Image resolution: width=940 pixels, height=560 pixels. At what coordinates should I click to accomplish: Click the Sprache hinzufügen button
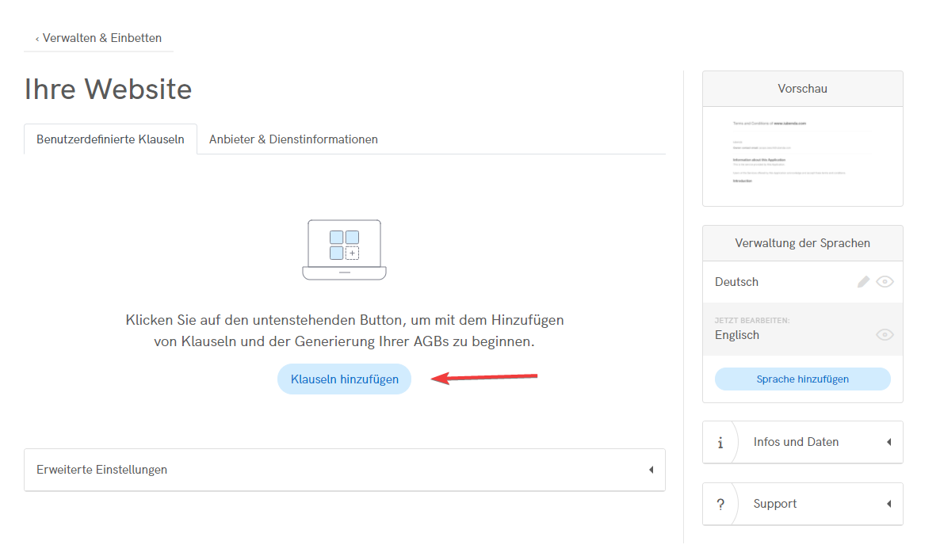coord(802,379)
